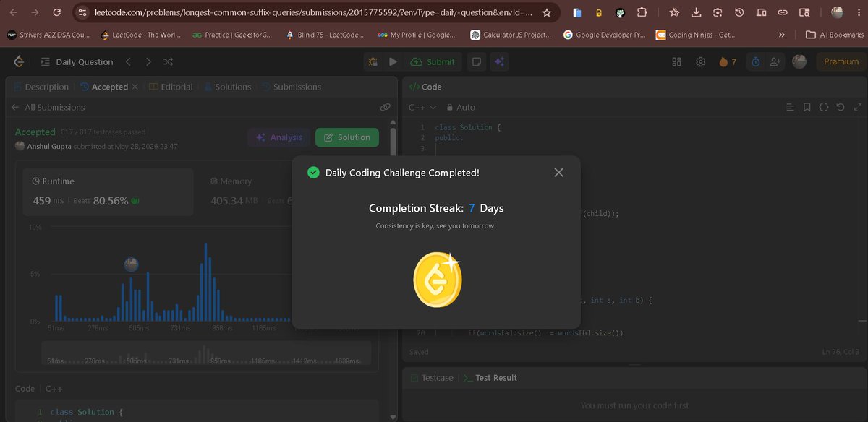Click the streak flame counter 7
The image size is (868, 422).
[x=728, y=61]
